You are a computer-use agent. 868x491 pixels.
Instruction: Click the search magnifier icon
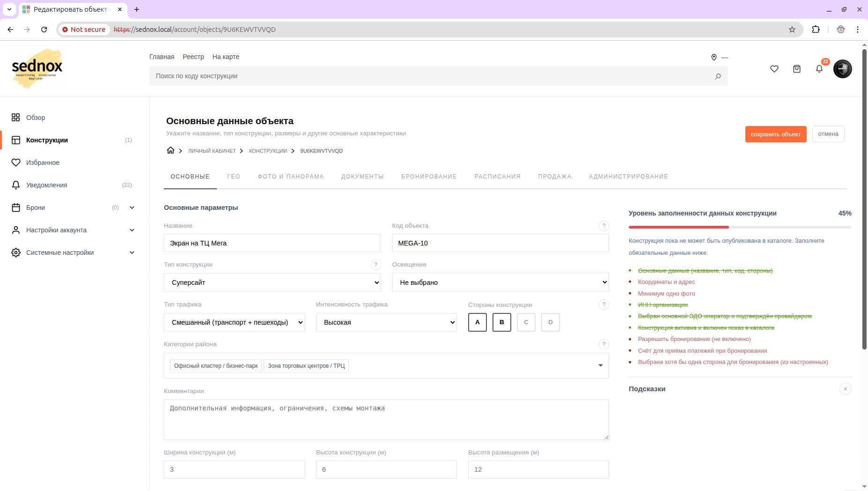tap(718, 76)
